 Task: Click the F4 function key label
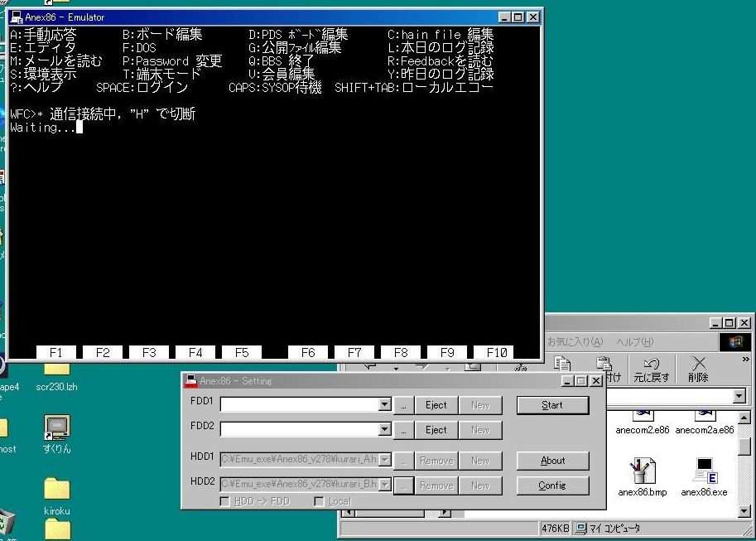195,352
